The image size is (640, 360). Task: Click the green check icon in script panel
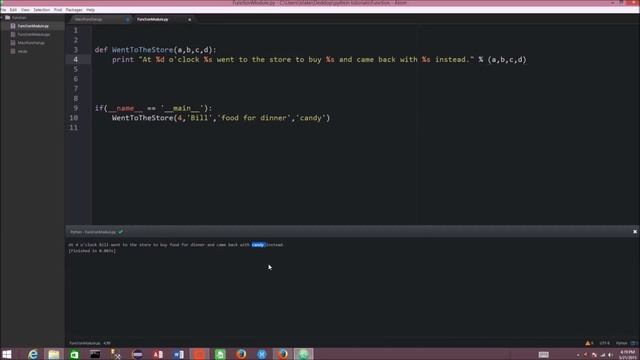pos(120,232)
